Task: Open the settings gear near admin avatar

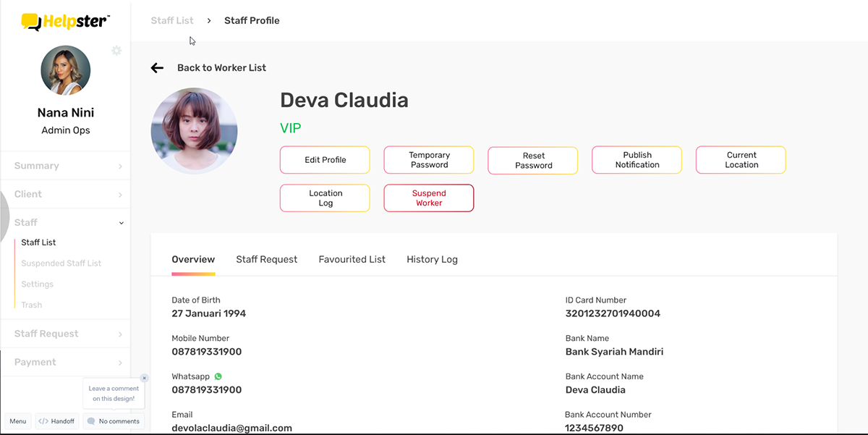Action: point(116,51)
